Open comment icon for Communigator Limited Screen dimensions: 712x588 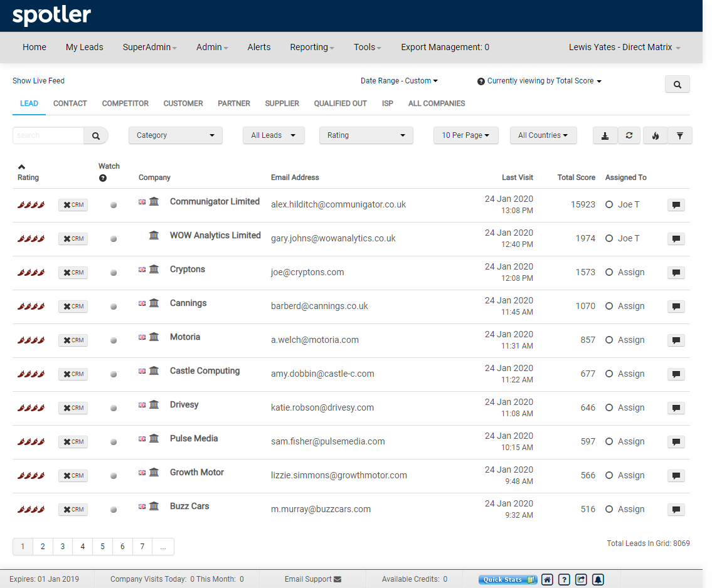[676, 204]
